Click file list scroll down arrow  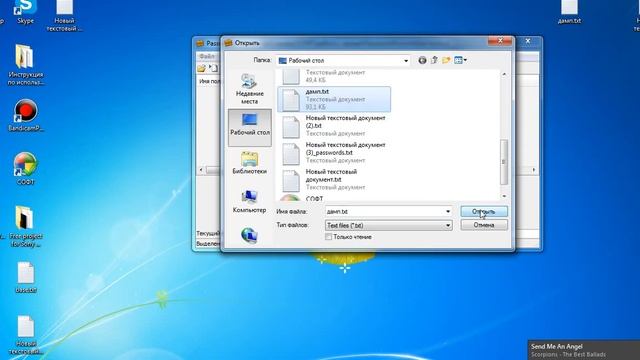point(504,196)
